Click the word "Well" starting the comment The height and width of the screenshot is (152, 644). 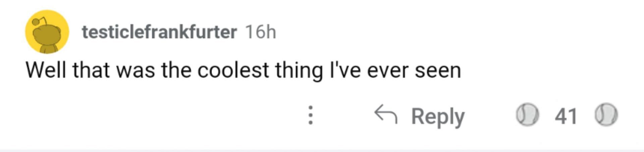click(46, 70)
